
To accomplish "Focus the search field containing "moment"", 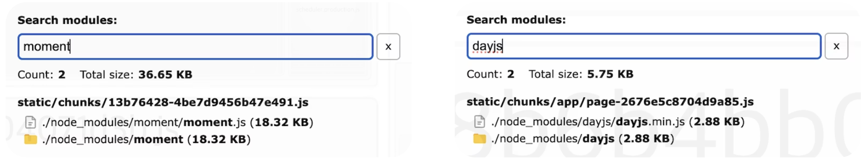I will pyautogui.click(x=195, y=47).
